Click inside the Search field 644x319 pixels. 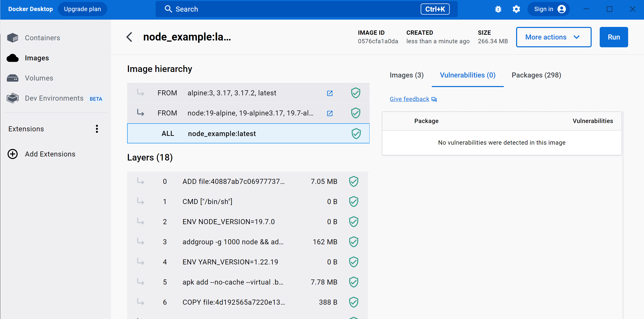[x=277, y=9]
